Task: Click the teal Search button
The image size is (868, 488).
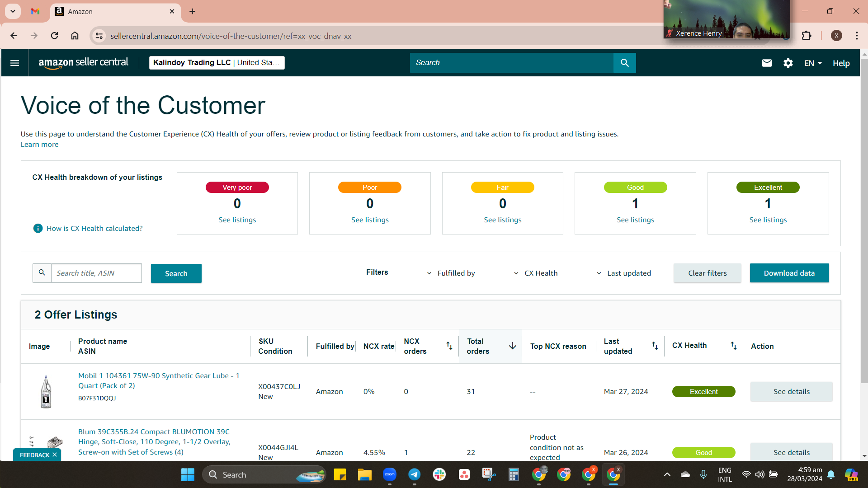Action: 176,273
